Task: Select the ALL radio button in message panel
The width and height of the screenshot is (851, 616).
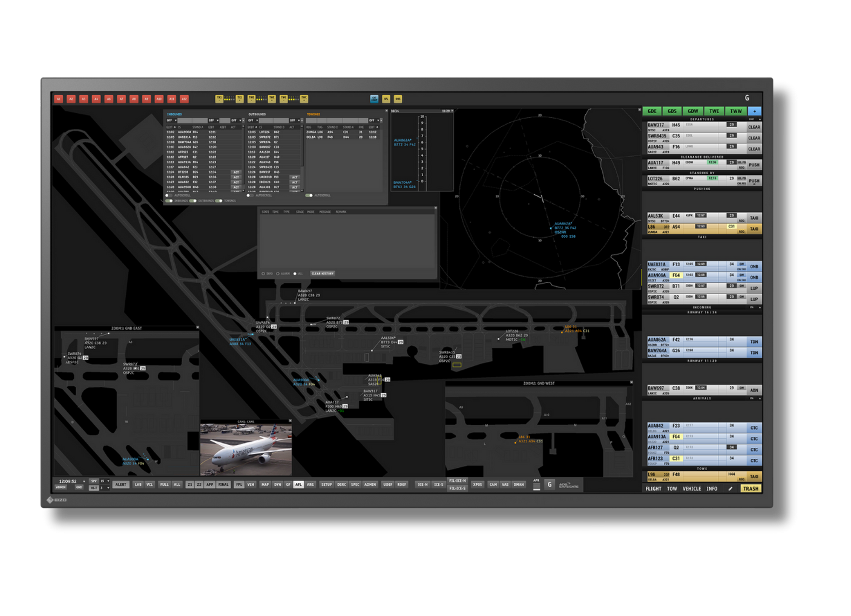Action: 295,274
